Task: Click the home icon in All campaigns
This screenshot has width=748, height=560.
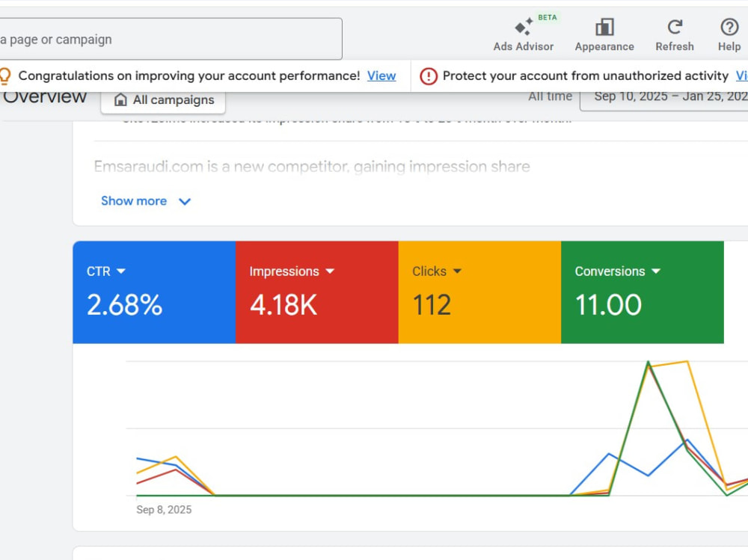Action: coord(120,100)
